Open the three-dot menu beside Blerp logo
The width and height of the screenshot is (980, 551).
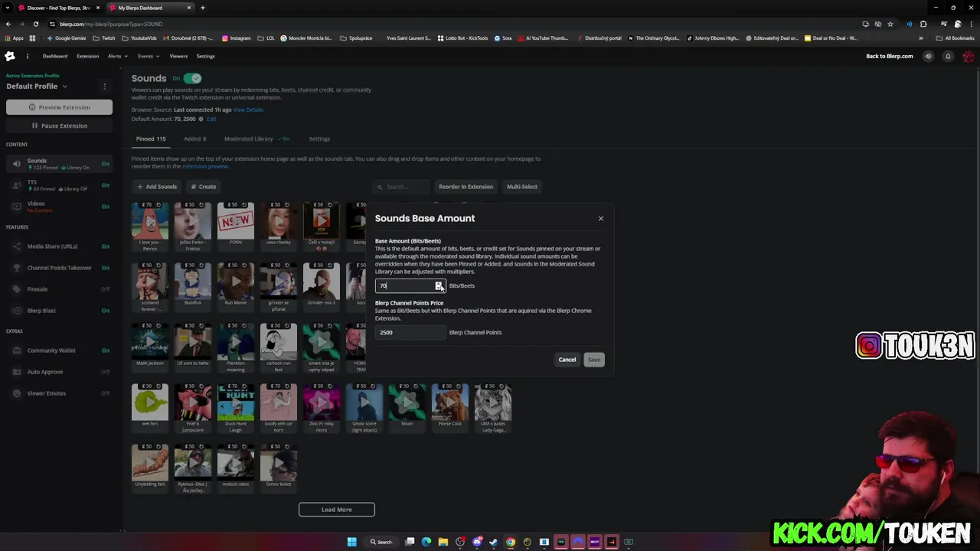[27, 56]
